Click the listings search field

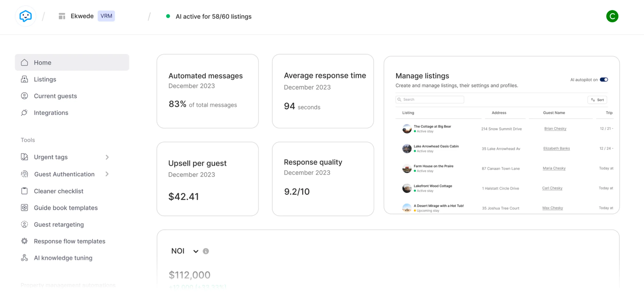(429, 99)
